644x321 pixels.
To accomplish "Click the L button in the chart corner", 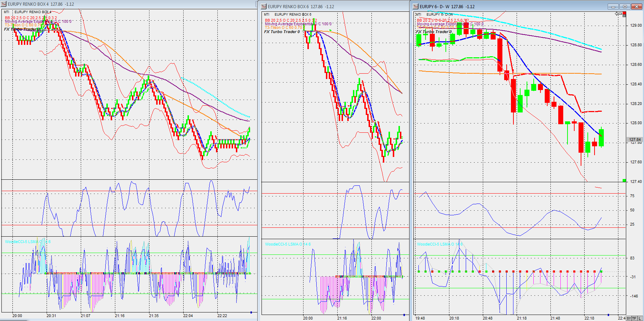I will [640, 318].
